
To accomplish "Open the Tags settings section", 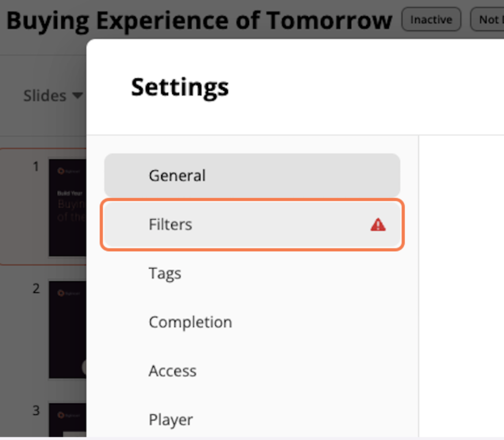I will pyautogui.click(x=252, y=273).
